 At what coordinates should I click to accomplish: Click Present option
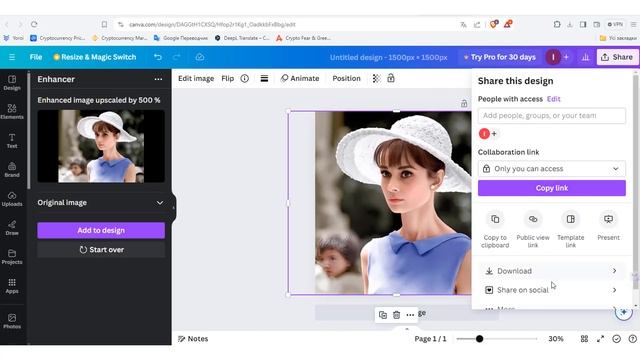tap(608, 227)
